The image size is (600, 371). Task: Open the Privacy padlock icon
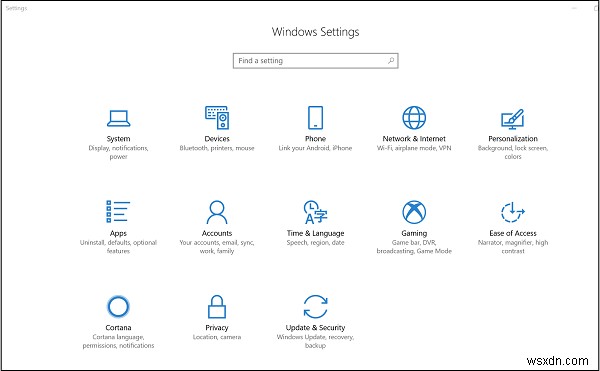217,307
